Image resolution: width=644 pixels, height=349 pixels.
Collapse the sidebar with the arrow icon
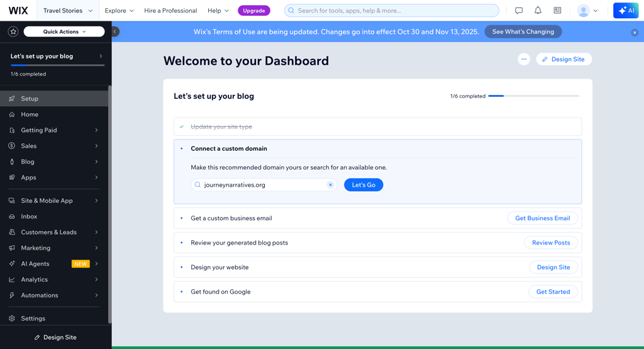click(x=116, y=31)
